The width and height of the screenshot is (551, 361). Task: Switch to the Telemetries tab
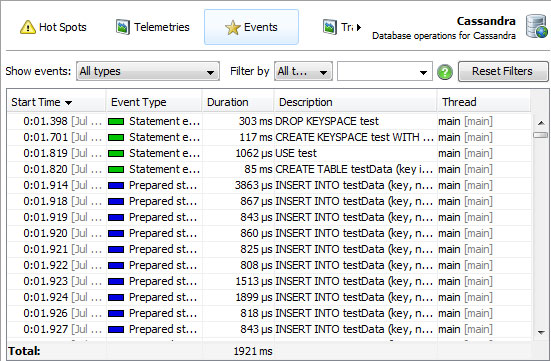pyautogui.click(x=152, y=27)
